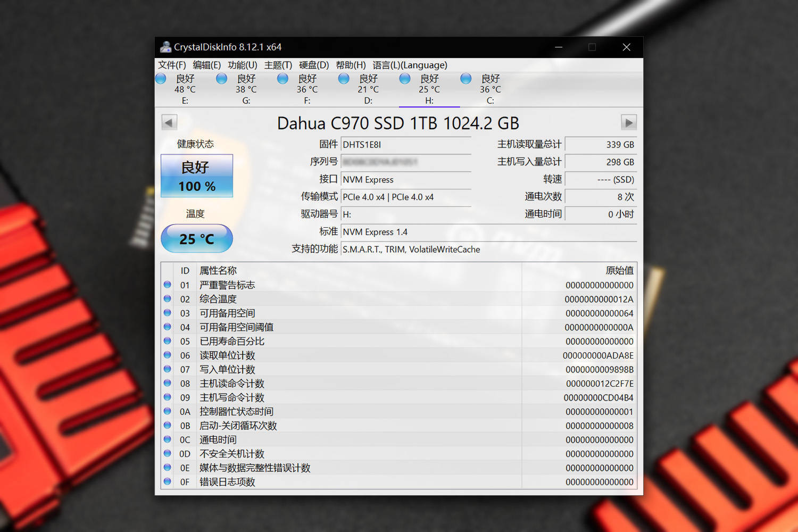Open the 语言(L)(Language) menu
Viewport: 798px width, 532px height.
coord(410,65)
